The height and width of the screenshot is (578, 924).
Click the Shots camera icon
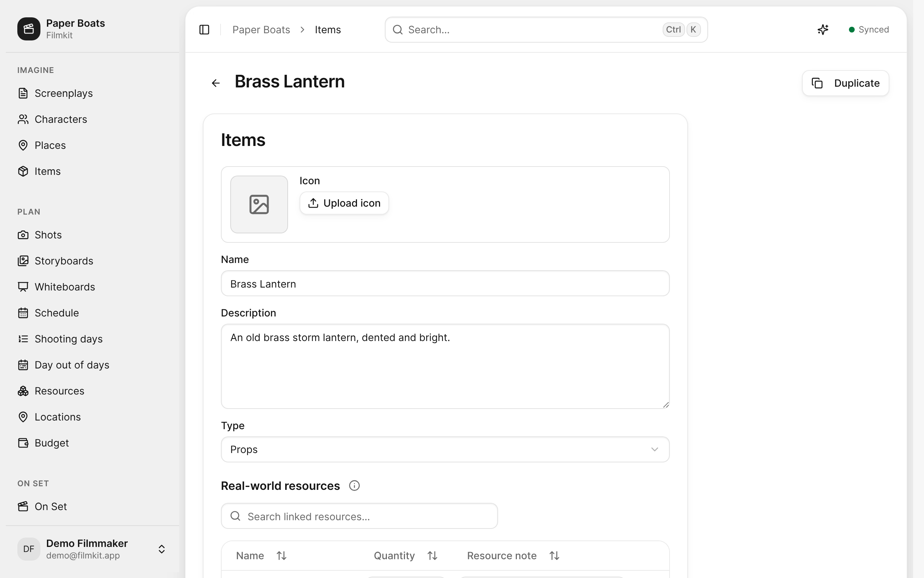point(23,234)
